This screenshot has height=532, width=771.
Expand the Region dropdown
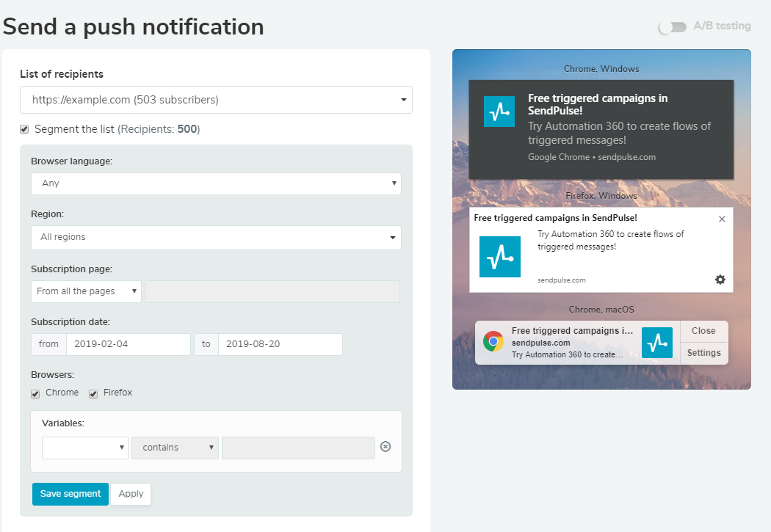click(x=216, y=238)
